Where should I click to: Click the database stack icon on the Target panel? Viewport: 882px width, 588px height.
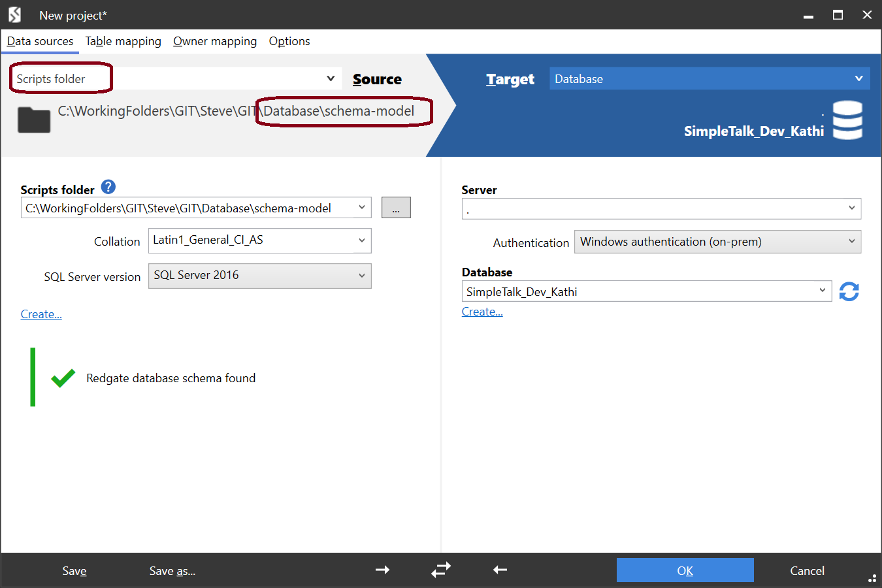pos(847,120)
